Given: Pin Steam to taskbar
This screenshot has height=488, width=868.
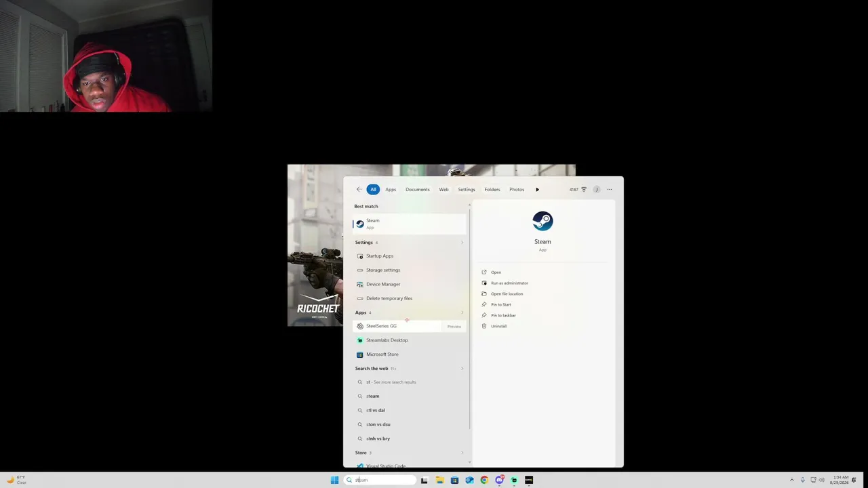Looking at the screenshot, I should (x=503, y=316).
